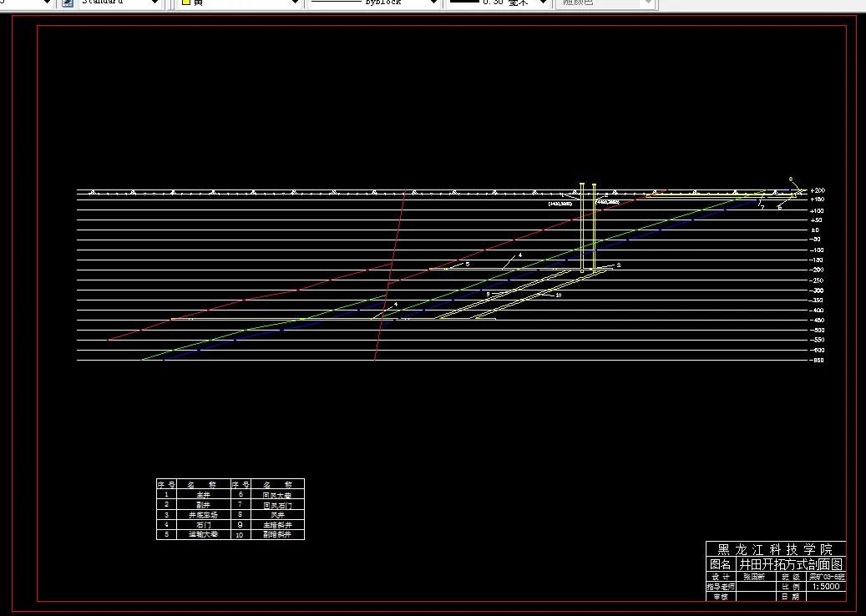Click the 比例 label in title block
Screen dimensions: 866x616
point(790,587)
